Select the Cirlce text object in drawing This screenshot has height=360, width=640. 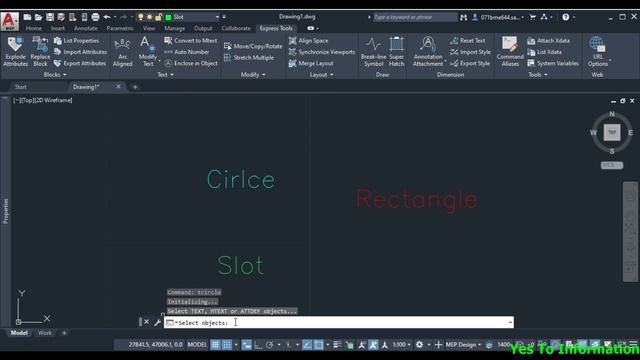(241, 180)
